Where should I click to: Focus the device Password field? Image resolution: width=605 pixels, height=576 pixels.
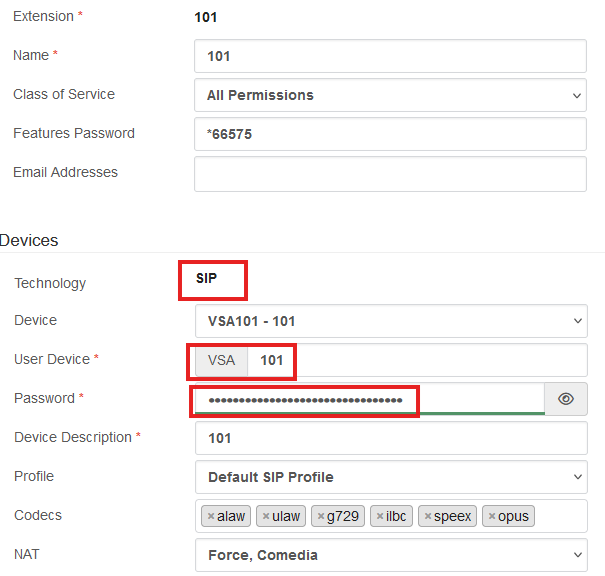[370, 399]
